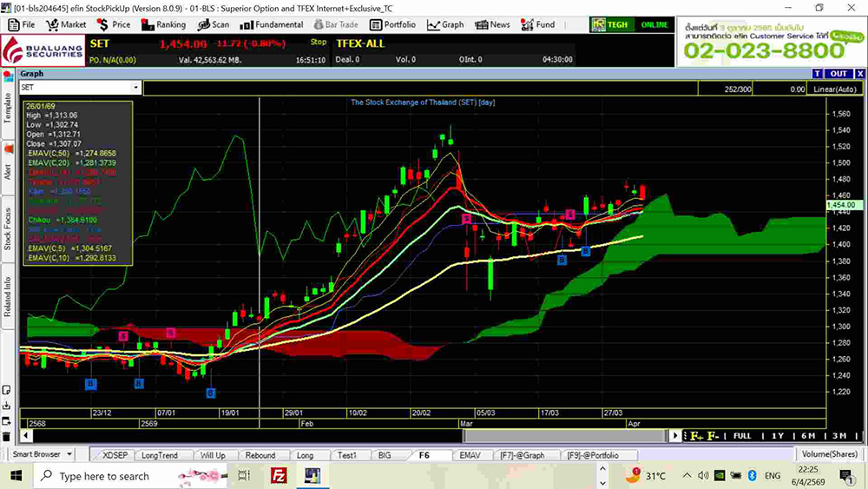This screenshot has height=489, width=868.
Task: Open the Portfolio menu
Action: [392, 24]
